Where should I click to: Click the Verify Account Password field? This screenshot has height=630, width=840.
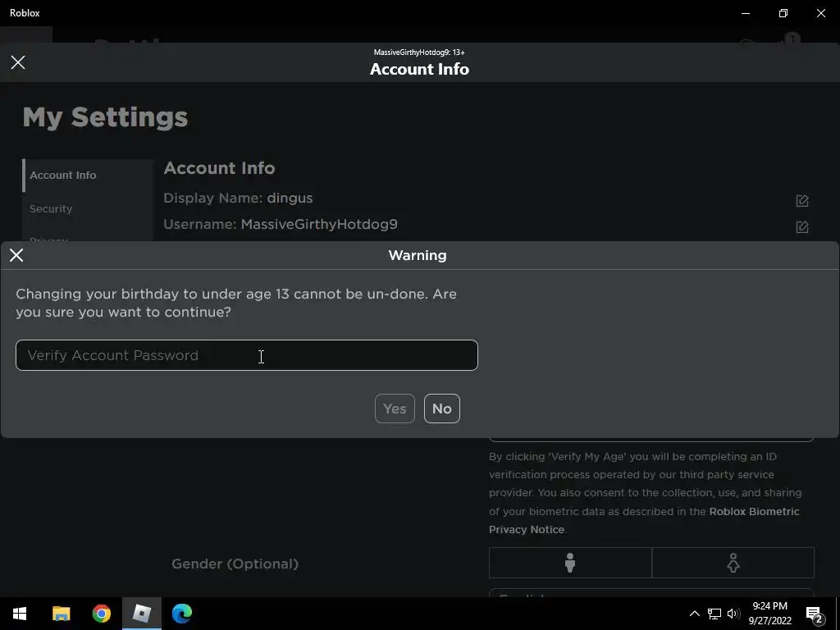(x=246, y=355)
